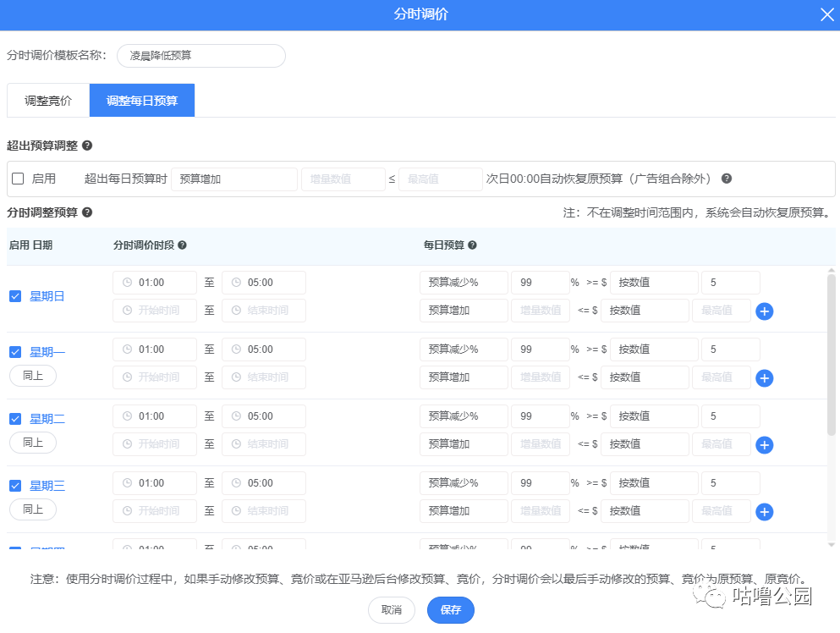The height and width of the screenshot is (633, 840).
Task: Select 调整每日预算 tab
Action: tap(142, 100)
